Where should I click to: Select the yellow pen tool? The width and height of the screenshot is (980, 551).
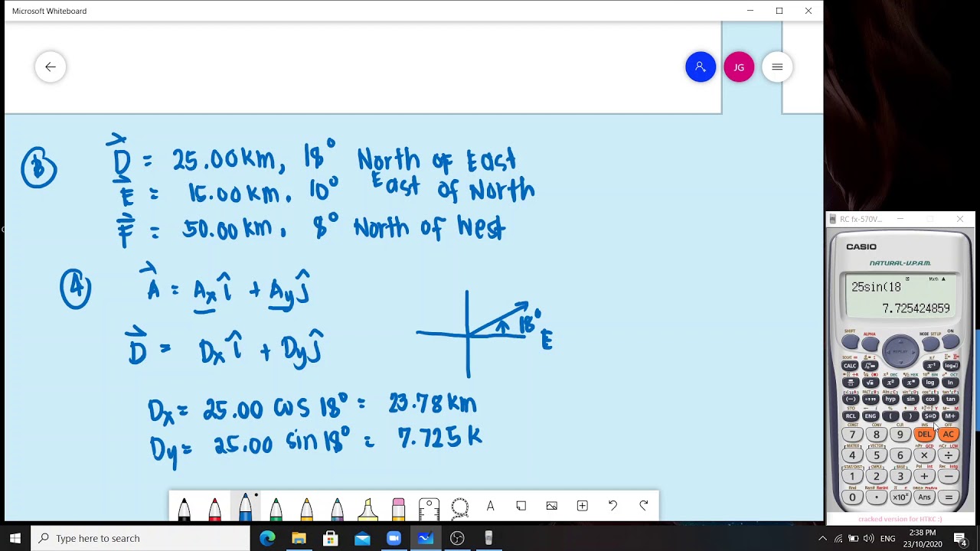(x=306, y=508)
